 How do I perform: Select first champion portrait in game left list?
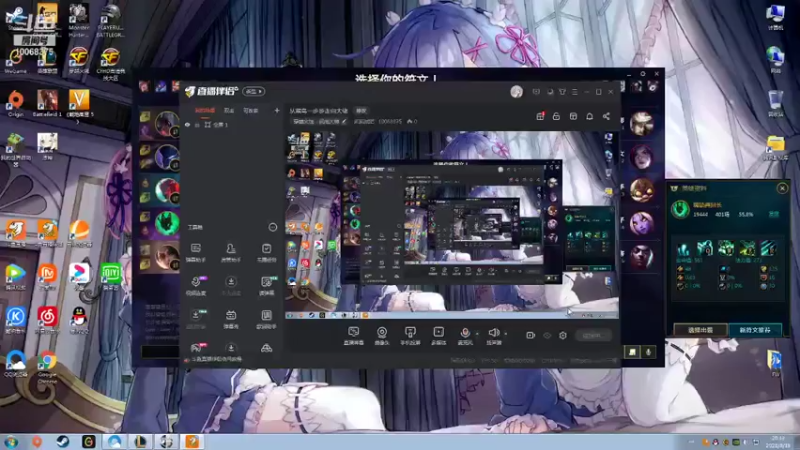(x=166, y=124)
